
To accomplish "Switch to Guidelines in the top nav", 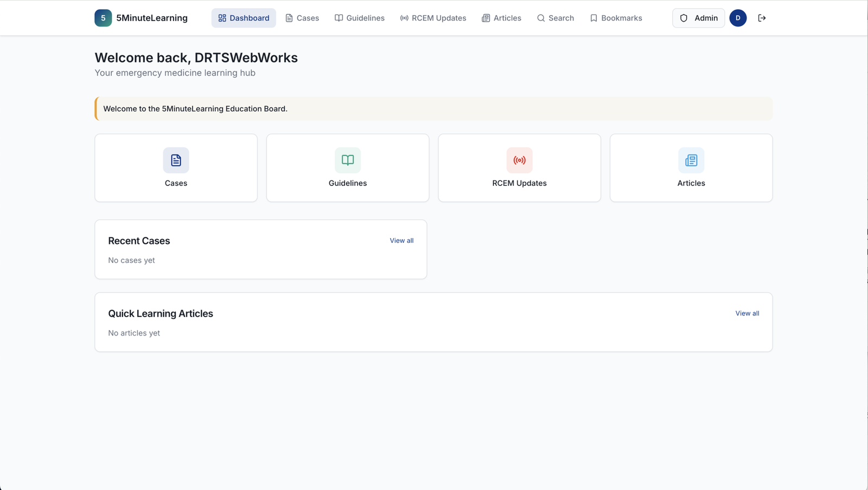I will (359, 18).
